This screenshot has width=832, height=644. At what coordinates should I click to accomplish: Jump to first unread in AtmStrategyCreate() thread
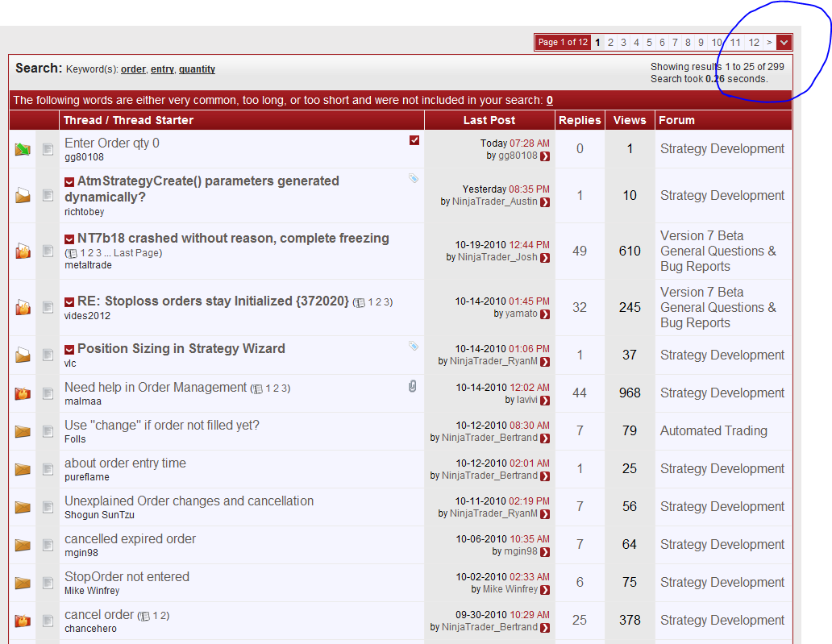69,182
